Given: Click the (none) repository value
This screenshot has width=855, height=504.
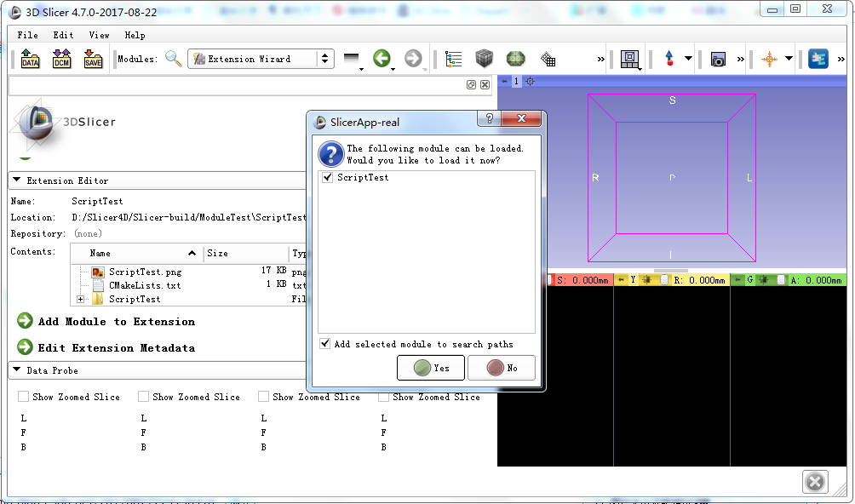Looking at the screenshot, I should point(89,233).
